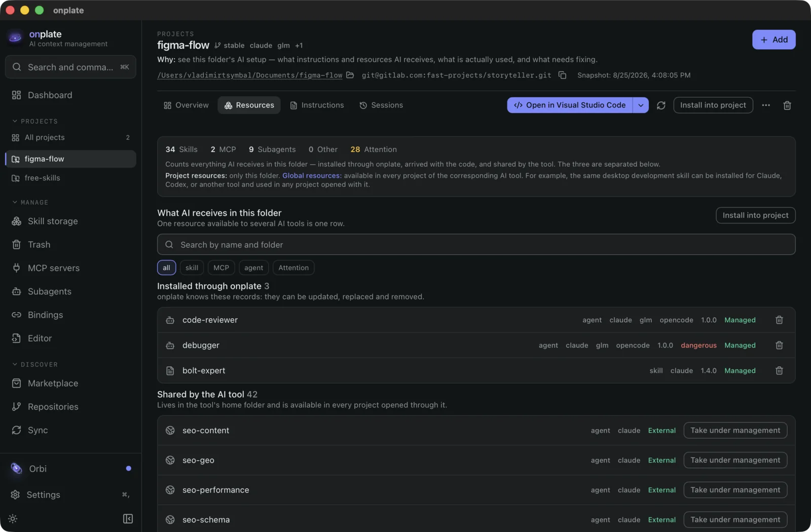Click the seo-content row icon
811x532 pixels.
[x=170, y=431]
